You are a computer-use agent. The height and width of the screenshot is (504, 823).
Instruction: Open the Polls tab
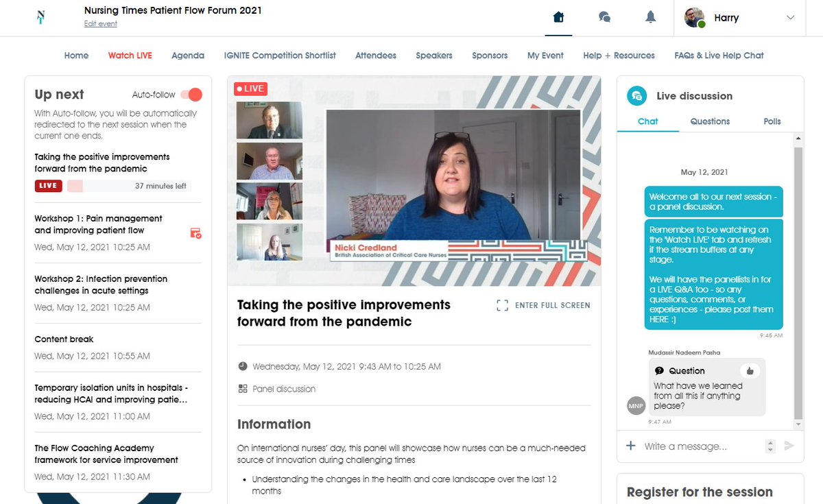(772, 121)
